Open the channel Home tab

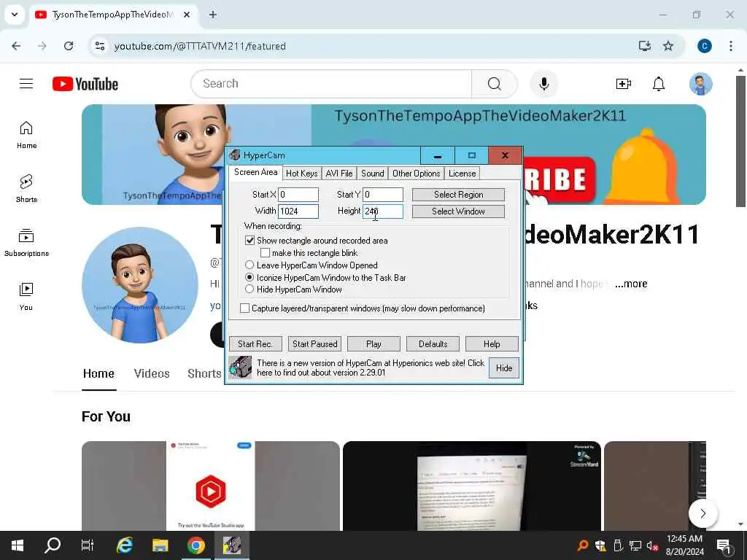(98, 374)
